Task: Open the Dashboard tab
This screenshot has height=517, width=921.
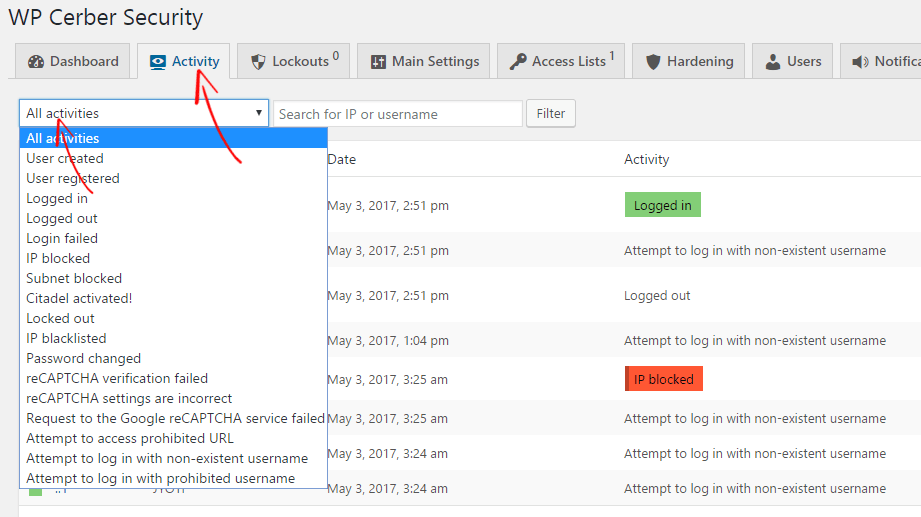Action: click(72, 61)
